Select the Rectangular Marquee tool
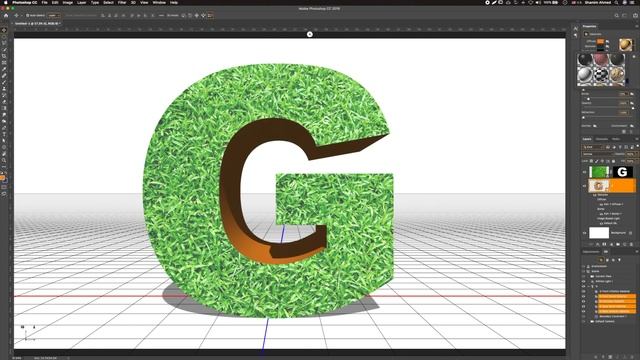The width and height of the screenshot is (640, 360). pyautogui.click(x=4, y=36)
